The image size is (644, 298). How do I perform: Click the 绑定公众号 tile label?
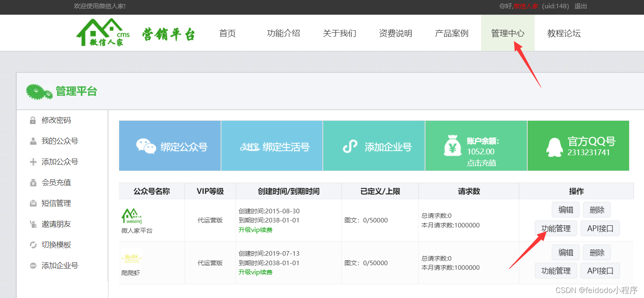tap(184, 147)
